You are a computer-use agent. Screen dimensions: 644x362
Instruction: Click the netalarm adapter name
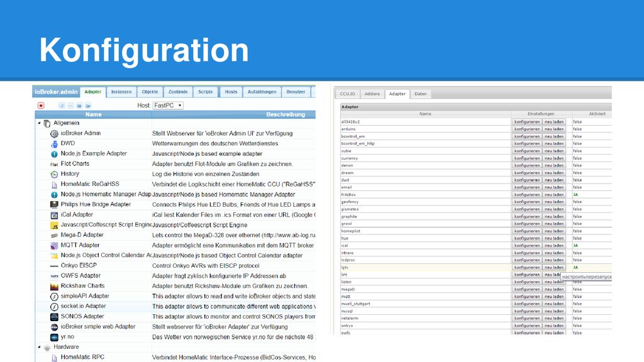350,319
